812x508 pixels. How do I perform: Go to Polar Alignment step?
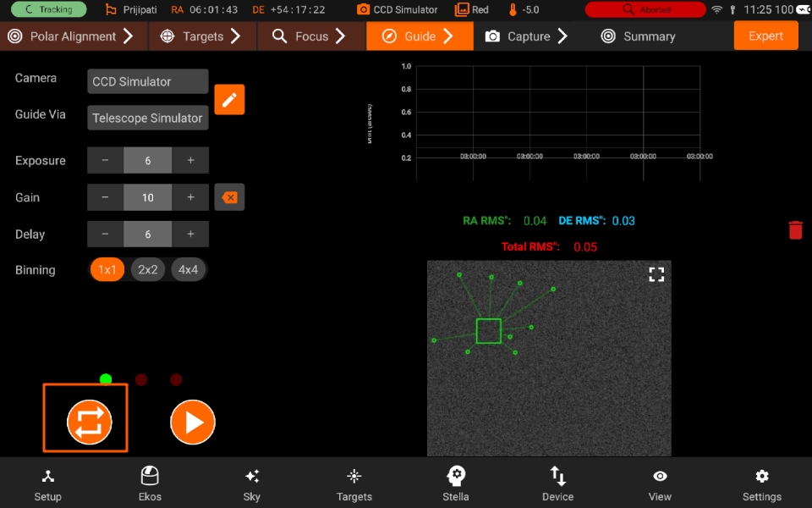coord(74,36)
